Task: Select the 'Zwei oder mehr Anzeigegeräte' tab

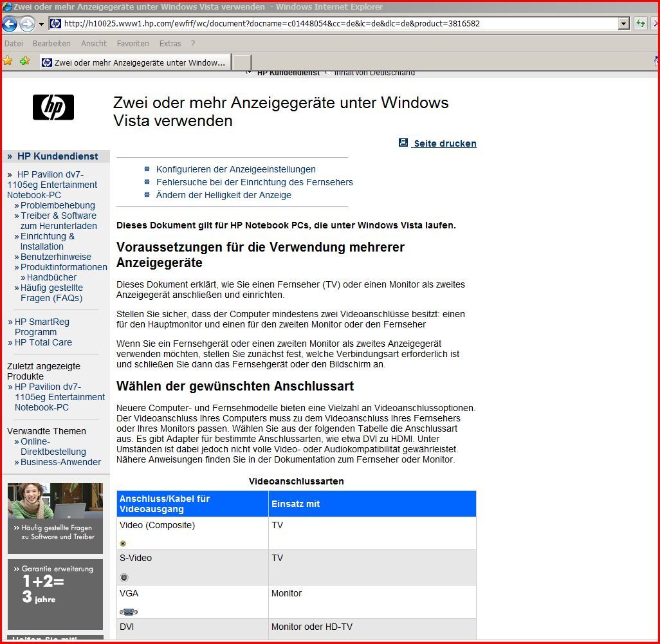Action: pyautogui.click(x=133, y=62)
